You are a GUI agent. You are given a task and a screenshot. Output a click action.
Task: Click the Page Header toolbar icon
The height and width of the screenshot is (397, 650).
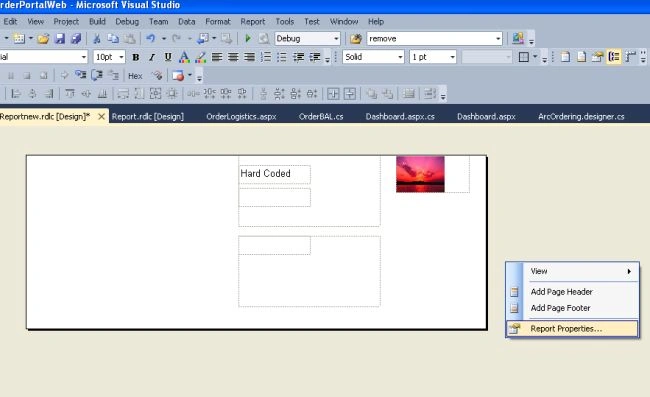tap(565, 57)
